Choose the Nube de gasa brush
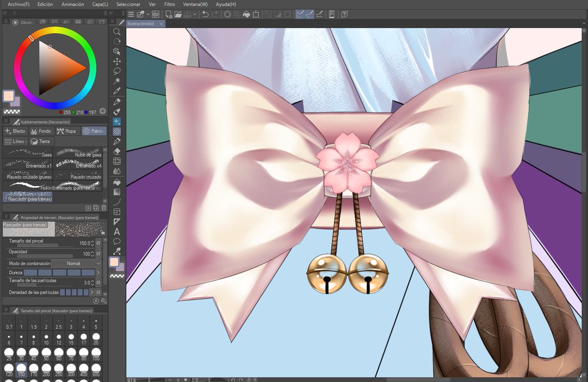Viewport: 588px width, 382px height. pos(77,152)
